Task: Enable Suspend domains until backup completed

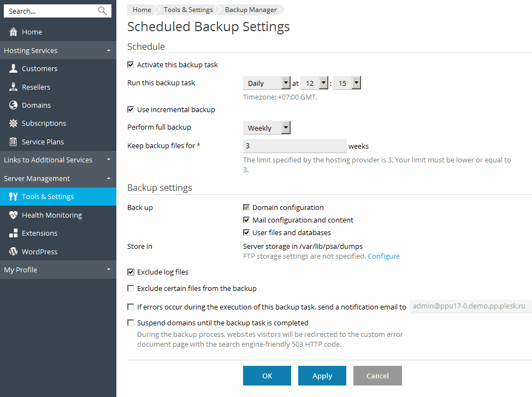Action: (131, 323)
